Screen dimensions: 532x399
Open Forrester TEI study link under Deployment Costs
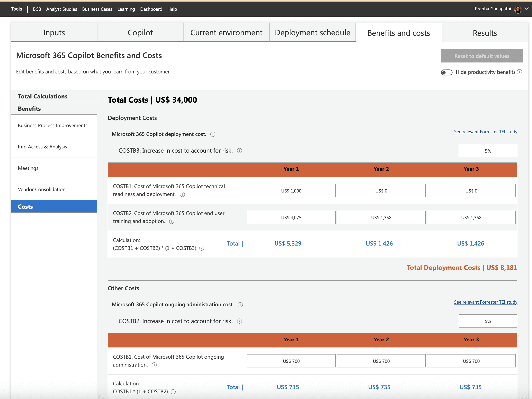pyautogui.click(x=485, y=132)
